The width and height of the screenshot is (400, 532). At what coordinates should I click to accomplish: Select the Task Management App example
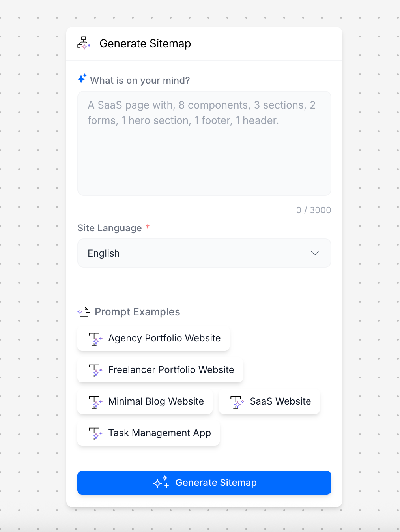pyautogui.click(x=149, y=433)
